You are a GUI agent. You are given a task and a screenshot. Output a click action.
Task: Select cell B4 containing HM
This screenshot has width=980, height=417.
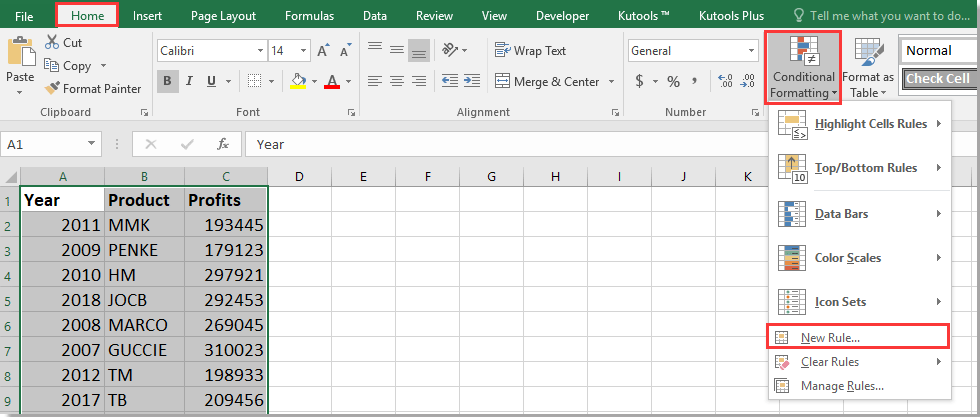[x=144, y=274]
